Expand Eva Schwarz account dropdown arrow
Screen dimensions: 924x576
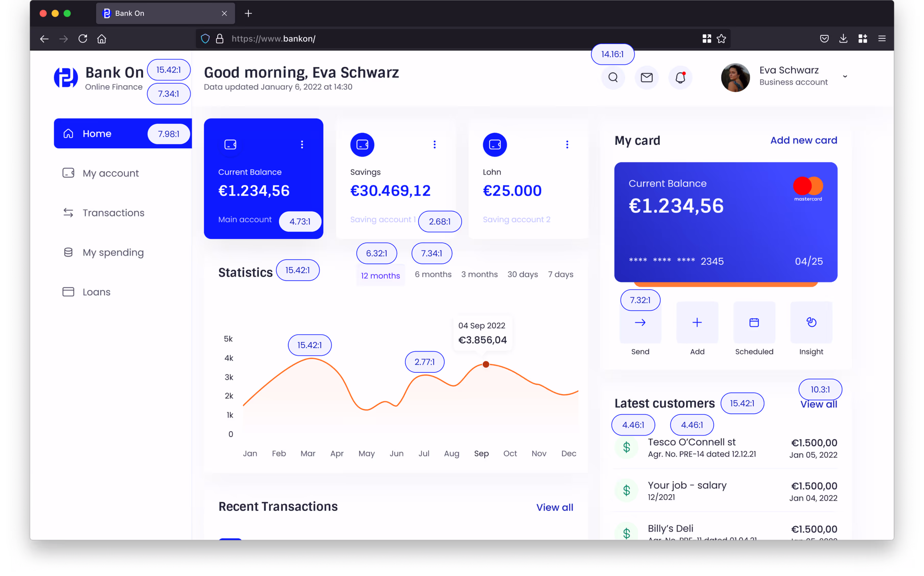coord(845,77)
